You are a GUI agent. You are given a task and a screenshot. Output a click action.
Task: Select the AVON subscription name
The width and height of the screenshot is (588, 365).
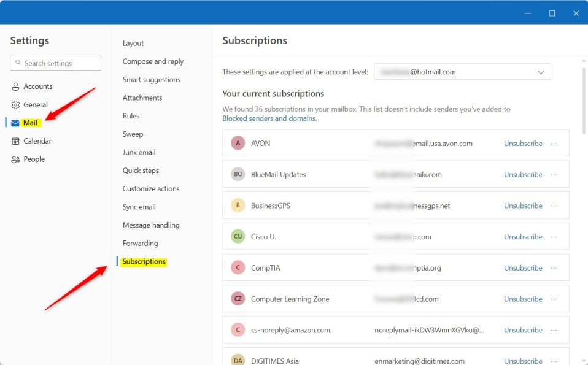coord(260,144)
